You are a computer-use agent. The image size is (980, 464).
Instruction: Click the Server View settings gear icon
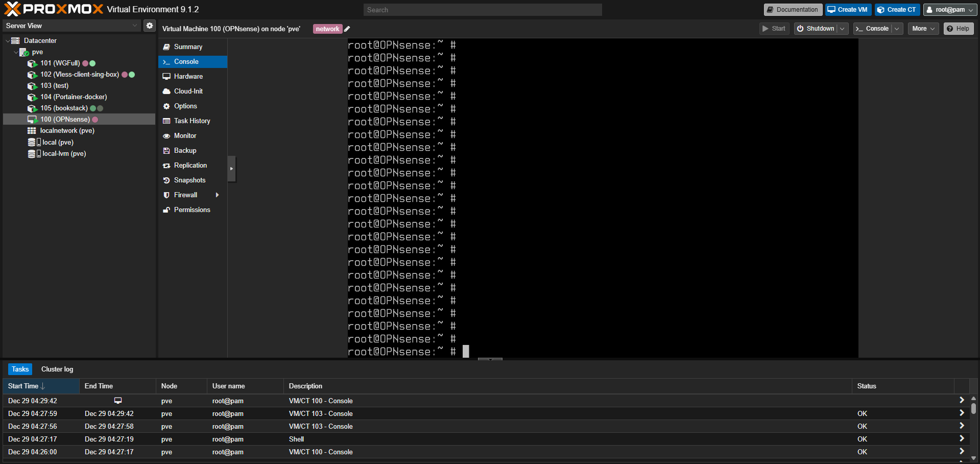150,26
